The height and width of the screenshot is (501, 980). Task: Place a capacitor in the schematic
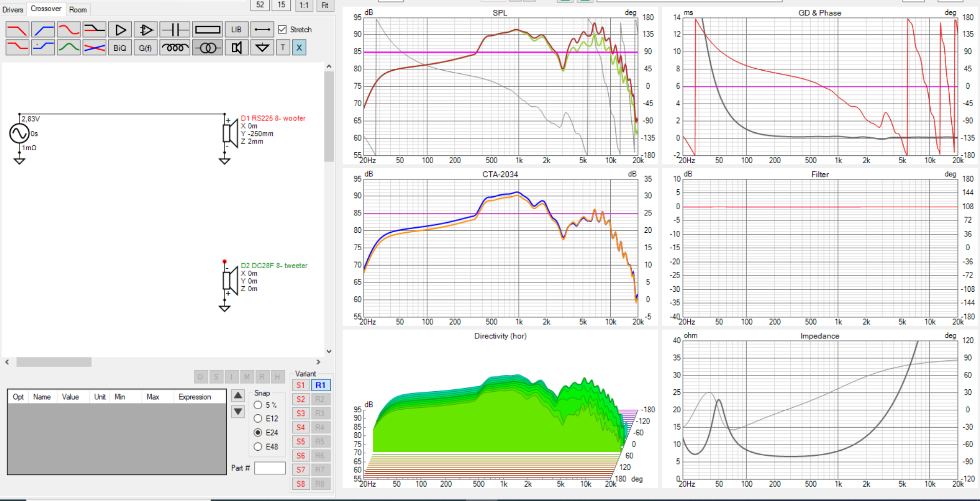pyautogui.click(x=175, y=30)
